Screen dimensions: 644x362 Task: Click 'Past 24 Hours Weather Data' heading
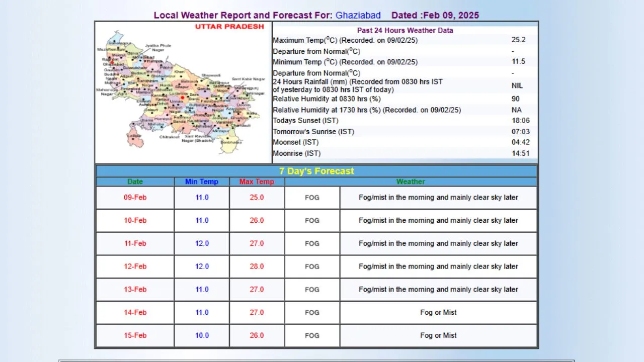[405, 30]
